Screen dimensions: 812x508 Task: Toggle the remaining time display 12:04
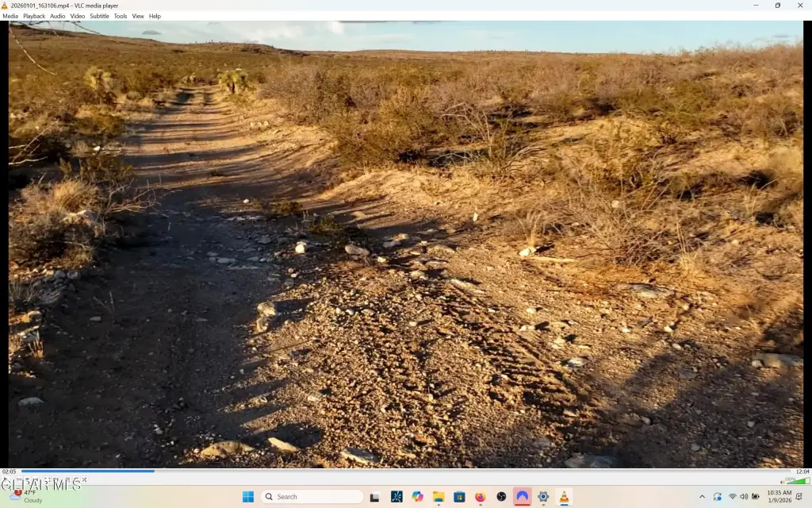pyautogui.click(x=802, y=471)
